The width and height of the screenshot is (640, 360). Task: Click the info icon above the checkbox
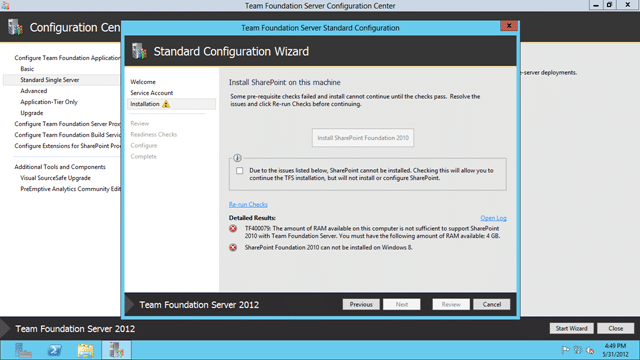click(x=237, y=158)
